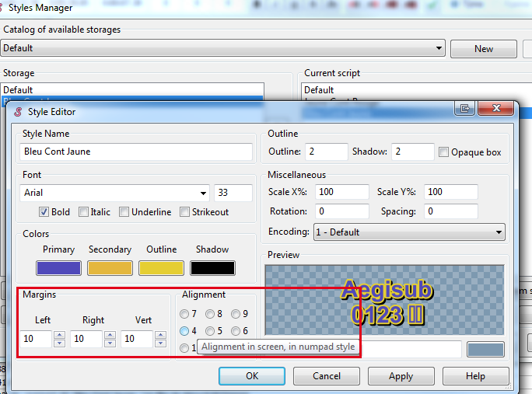Pick the Primary color swatch
This screenshot has width=532, height=394.
(58, 268)
